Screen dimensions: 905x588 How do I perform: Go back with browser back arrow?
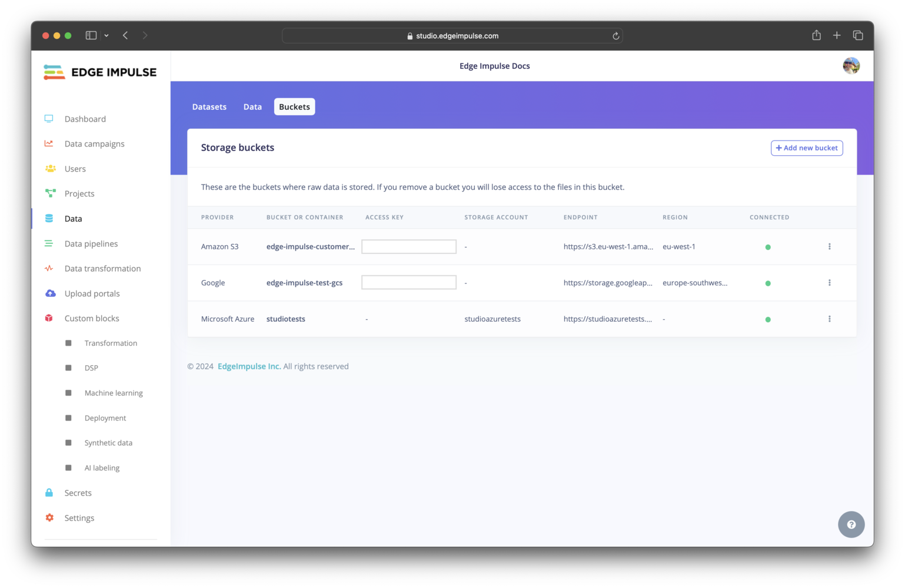[x=125, y=35]
